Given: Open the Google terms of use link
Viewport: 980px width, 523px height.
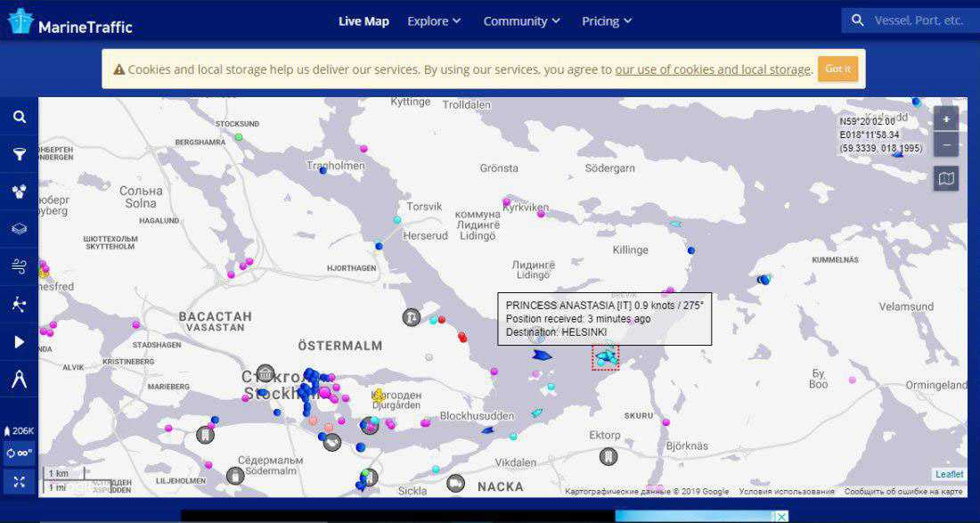Looking at the screenshot, I should tap(787, 492).
